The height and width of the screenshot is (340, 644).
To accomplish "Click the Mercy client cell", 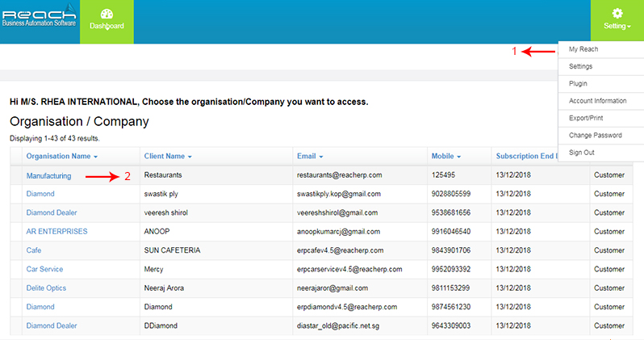I will (x=153, y=269).
